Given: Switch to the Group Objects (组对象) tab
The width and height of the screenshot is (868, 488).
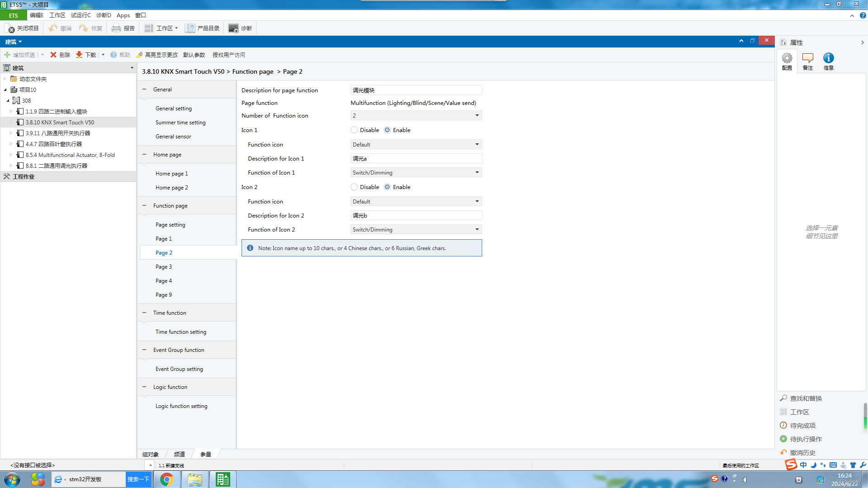Looking at the screenshot, I should tap(151, 454).
